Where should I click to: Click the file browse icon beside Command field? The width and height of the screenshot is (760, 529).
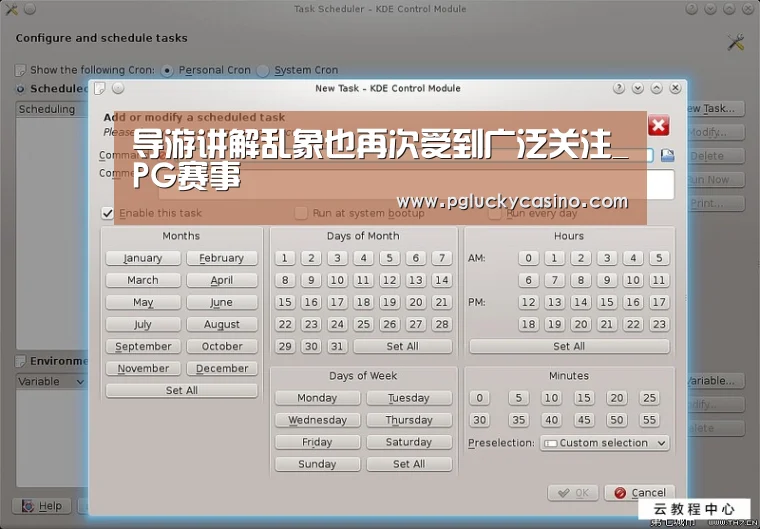(x=667, y=155)
